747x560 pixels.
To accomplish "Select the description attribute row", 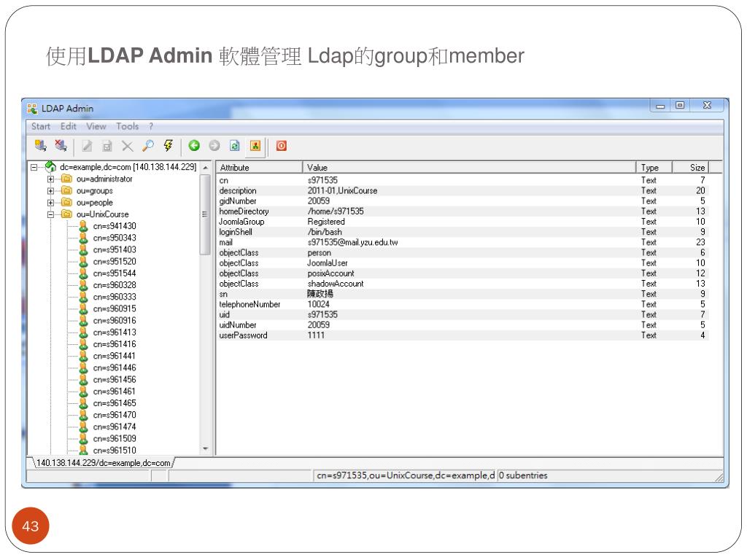I will pyautogui.click(x=462, y=190).
